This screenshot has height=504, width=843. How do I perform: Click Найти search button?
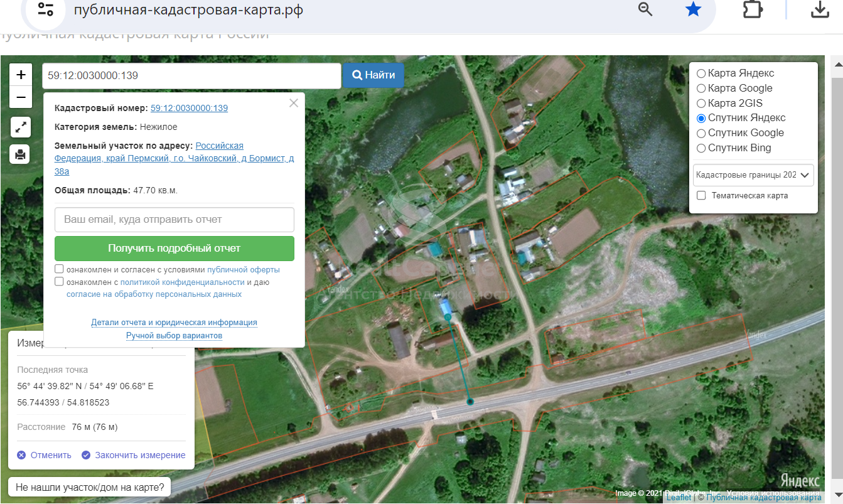[373, 75]
